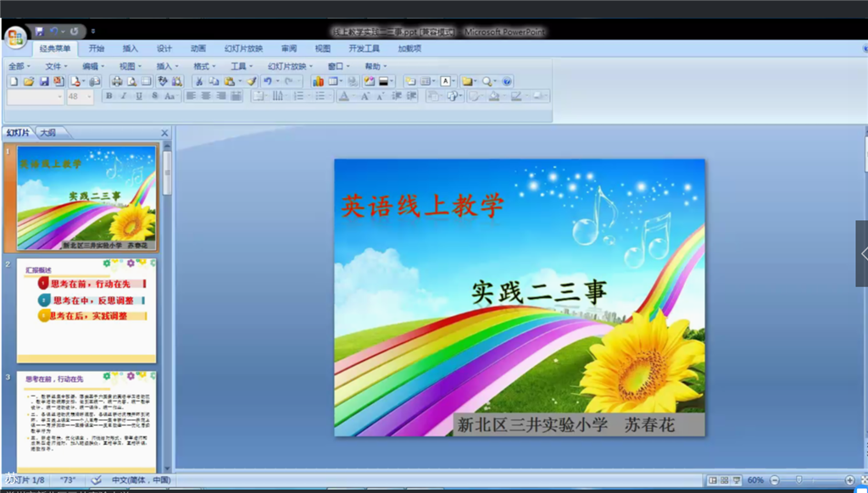This screenshot has width=868, height=493.
Task: Switch to the 大纲 pane tab
Action: click(48, 133)
